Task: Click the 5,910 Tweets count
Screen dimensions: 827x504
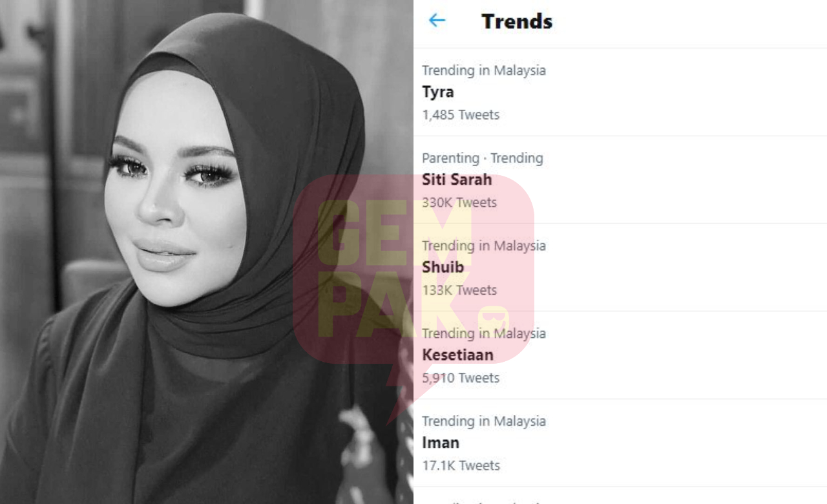Action: pyautogui.click(x=461, y=378)
